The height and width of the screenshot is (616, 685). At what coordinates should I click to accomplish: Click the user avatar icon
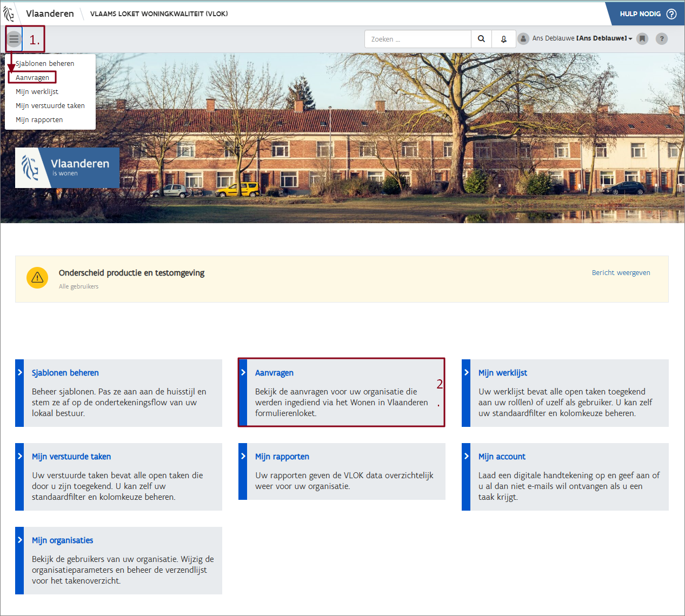[x=523, y=39]
